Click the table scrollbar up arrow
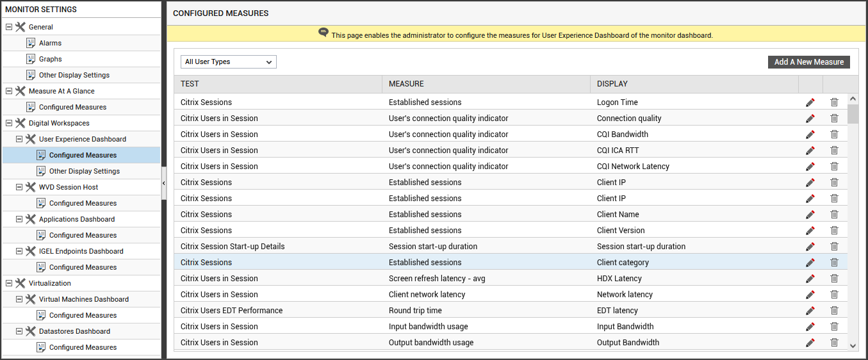 click(x=853, y=99)
